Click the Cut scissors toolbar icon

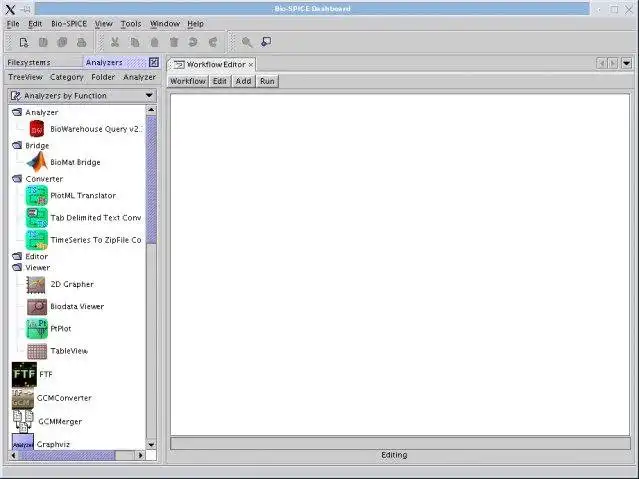115,42
